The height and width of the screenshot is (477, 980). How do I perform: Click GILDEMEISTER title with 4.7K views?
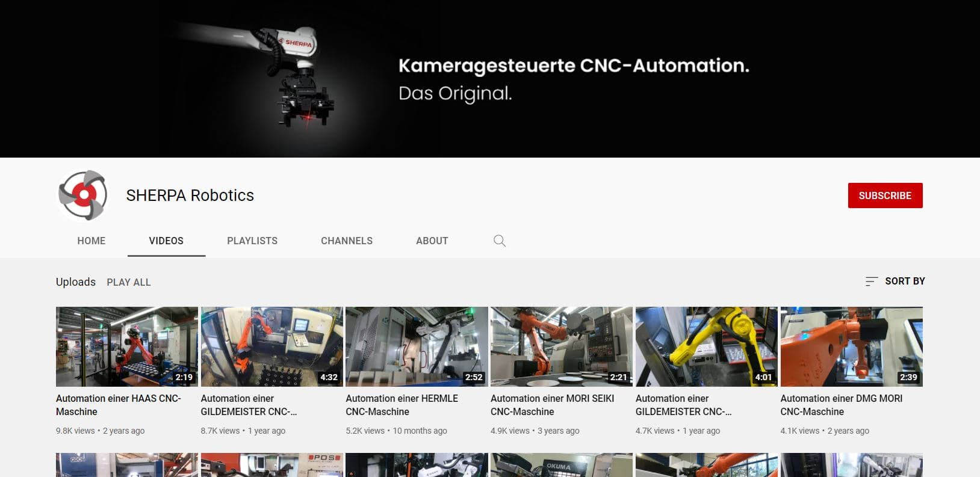[x=683, y=405]
